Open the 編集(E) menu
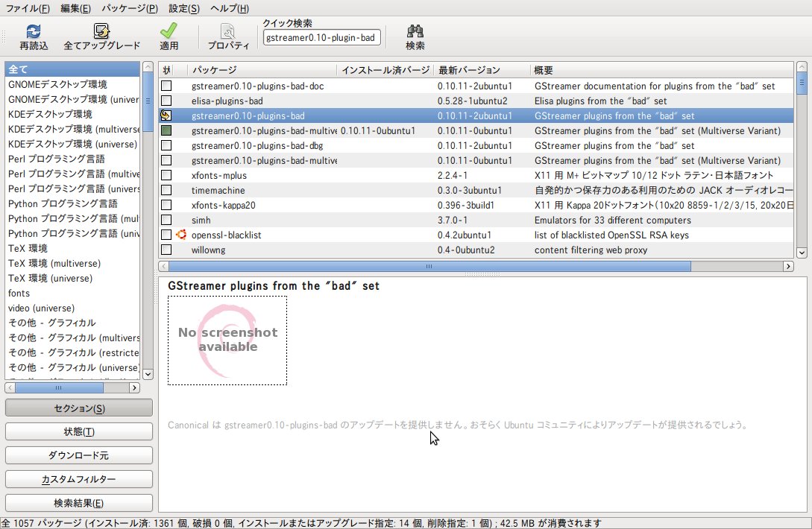Viewport: 812px width, 529px height. (x=75, y=8)
